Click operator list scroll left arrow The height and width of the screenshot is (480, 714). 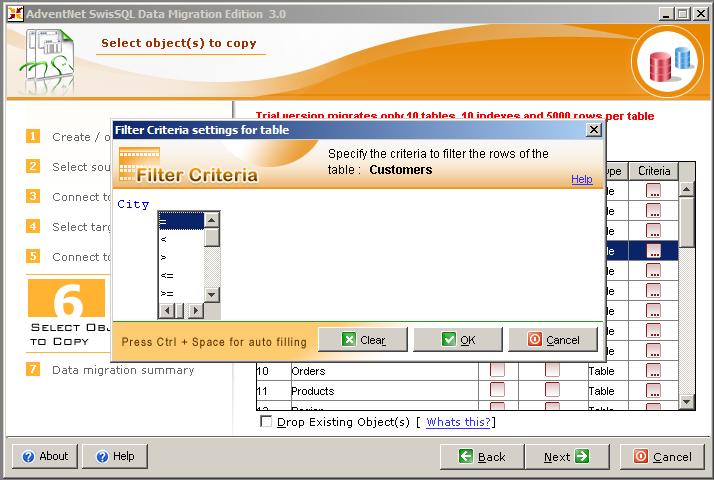tap(167, 311)
